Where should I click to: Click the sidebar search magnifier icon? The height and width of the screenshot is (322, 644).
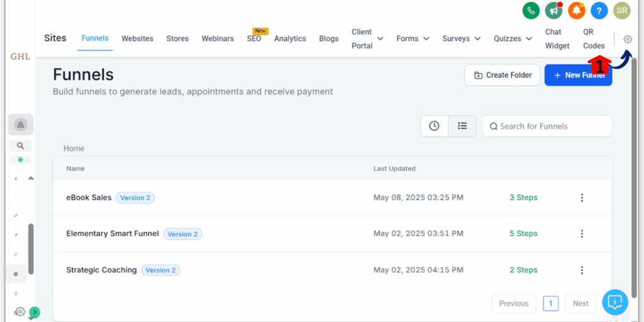[21, 146]
